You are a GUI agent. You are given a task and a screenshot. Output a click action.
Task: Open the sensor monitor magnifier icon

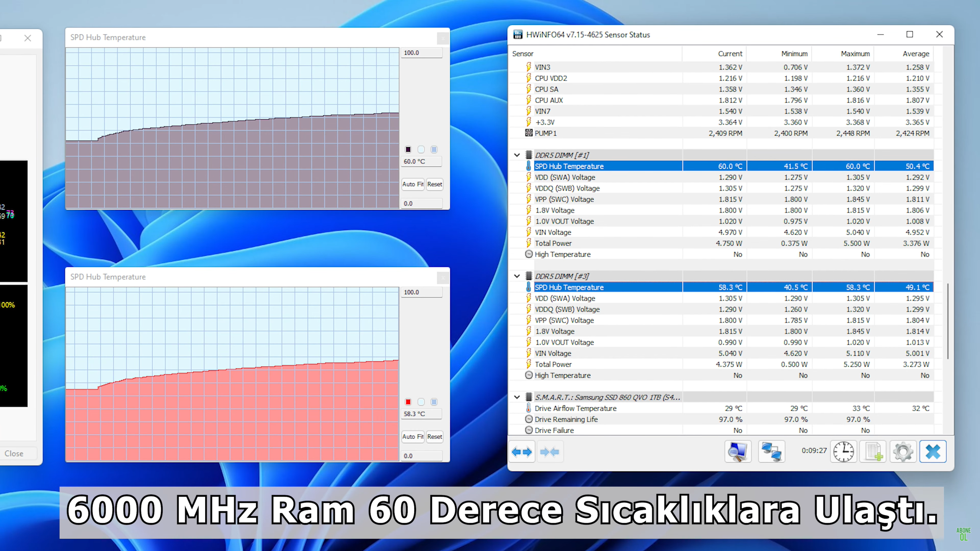(x=738, y=452)
